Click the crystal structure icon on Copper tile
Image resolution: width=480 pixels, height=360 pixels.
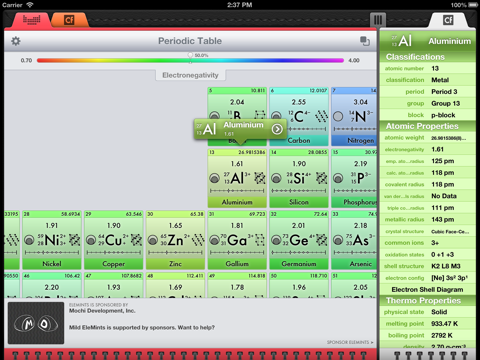coord(136,240)
